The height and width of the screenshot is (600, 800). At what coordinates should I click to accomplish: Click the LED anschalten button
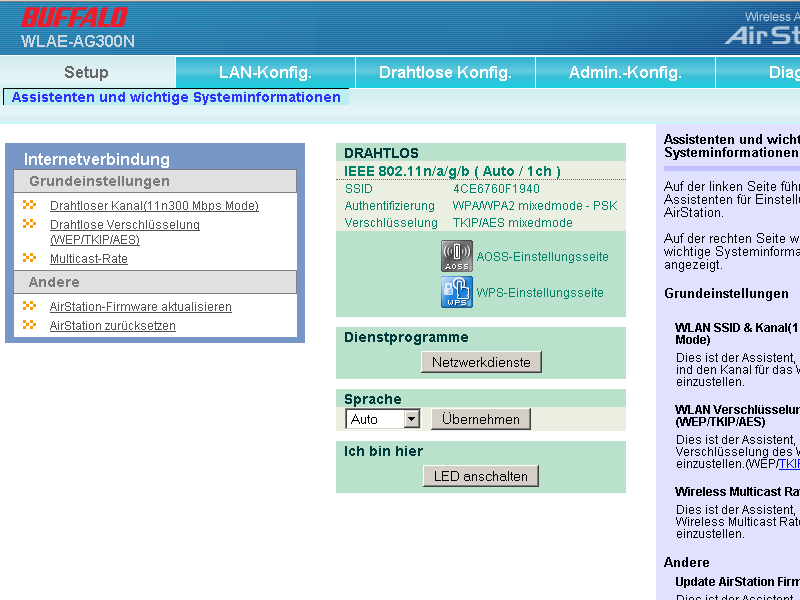[481, 476]
